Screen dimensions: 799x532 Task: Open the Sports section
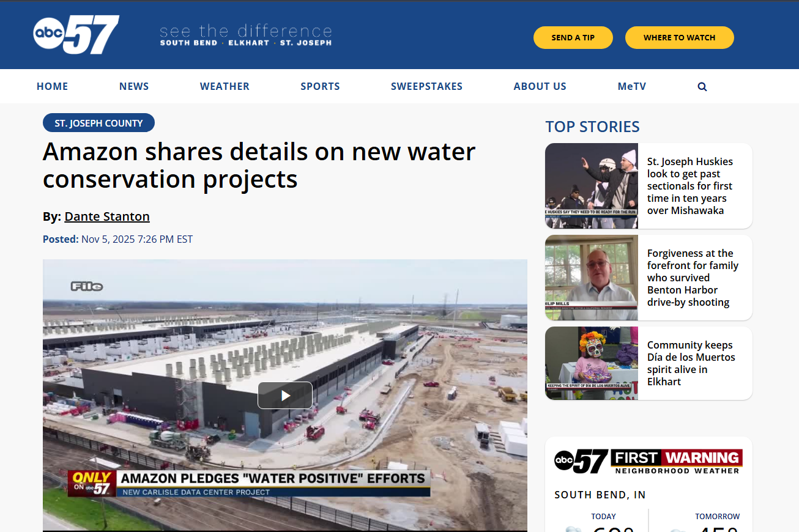pyautogui.click(x=320, y=86)
